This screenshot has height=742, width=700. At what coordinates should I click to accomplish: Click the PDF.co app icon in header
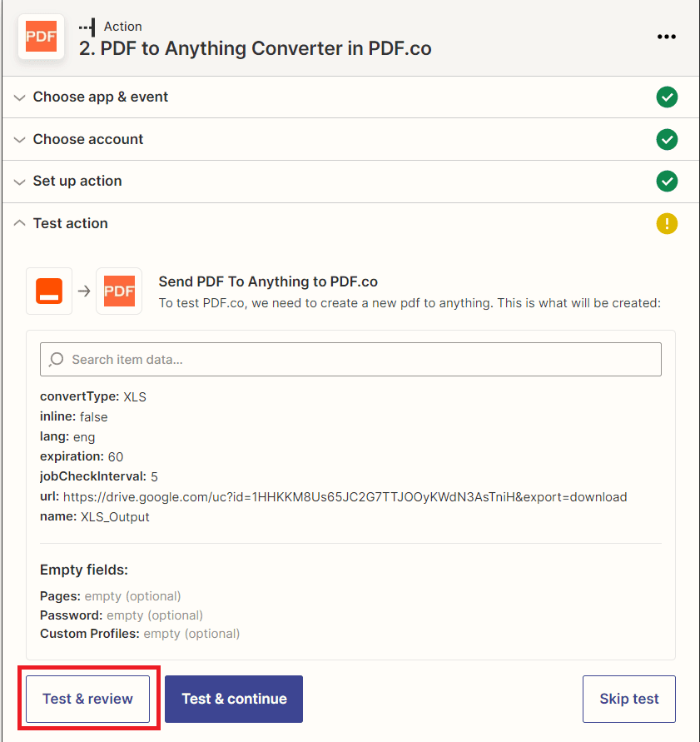(x=41, y=37)
